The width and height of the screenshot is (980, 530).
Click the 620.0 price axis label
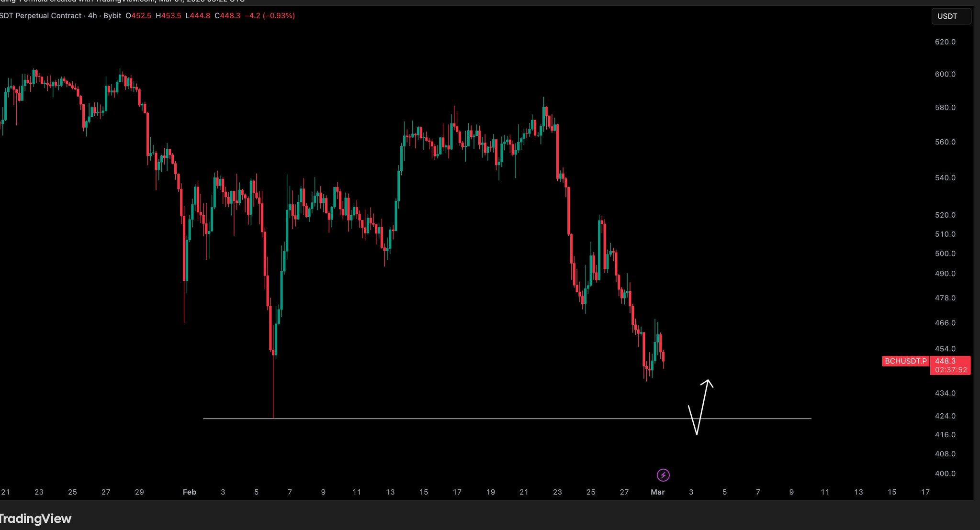[x=945, y=42]
